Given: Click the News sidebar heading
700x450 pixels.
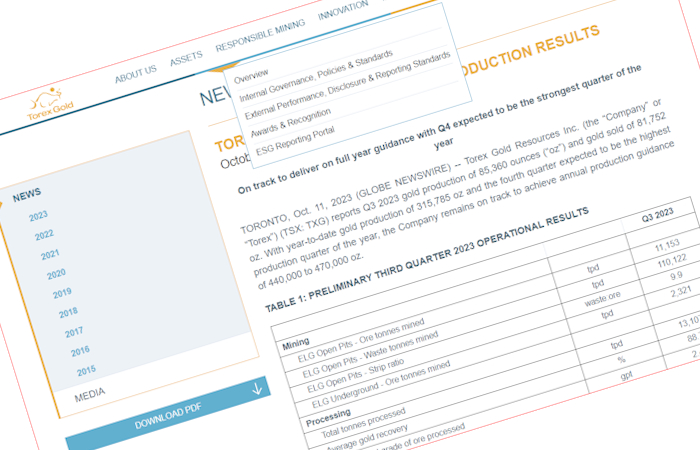Looking at the screenshot, I should pyautogui.click(x=27, y=195).
